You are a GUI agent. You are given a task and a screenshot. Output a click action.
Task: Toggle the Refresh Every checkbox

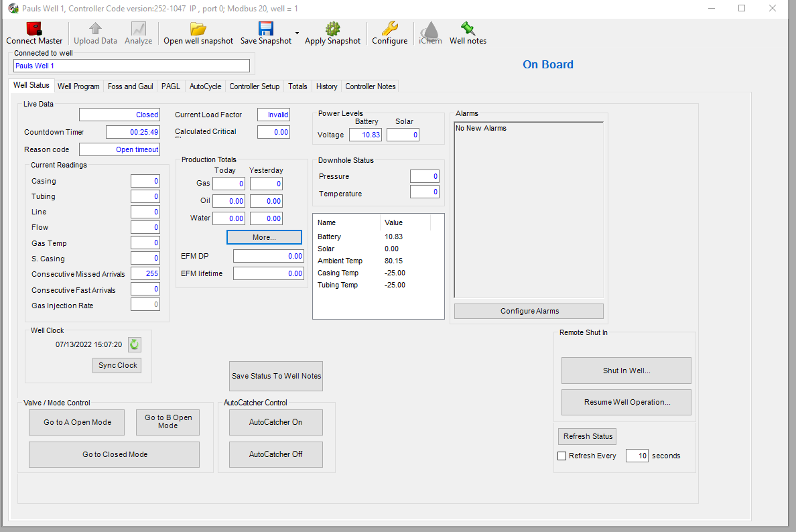(x=561, y=456)
